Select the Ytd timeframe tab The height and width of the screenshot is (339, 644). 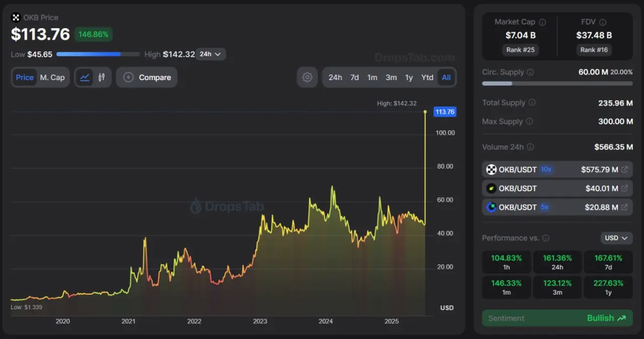[427, 78]
